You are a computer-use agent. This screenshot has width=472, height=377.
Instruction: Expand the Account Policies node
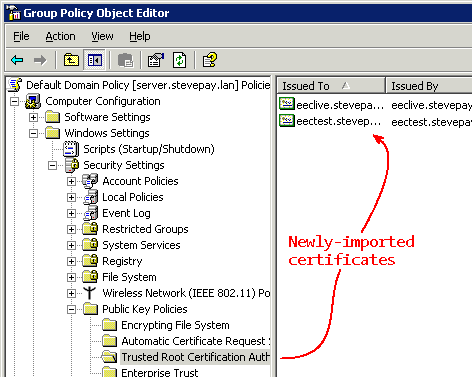(x=71, y=181)
